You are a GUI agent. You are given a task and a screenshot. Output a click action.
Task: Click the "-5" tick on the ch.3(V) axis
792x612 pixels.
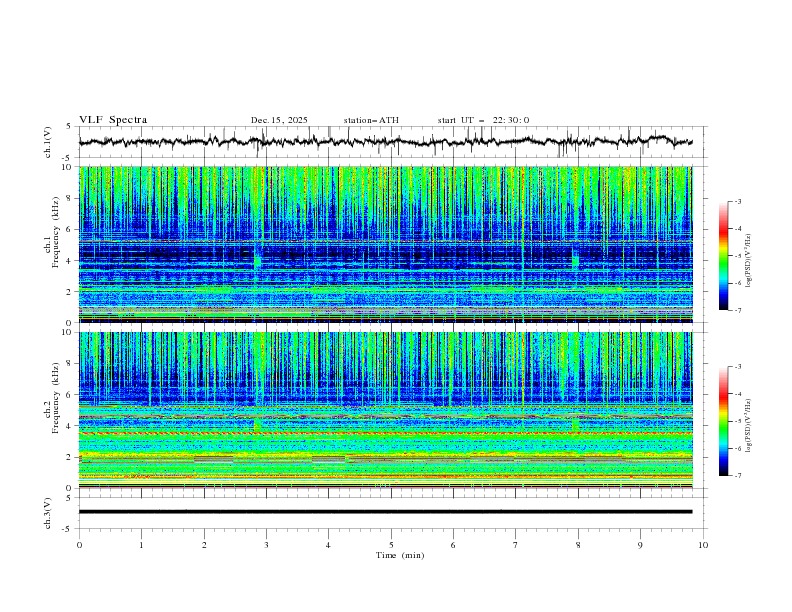click(x=67, y=529)
